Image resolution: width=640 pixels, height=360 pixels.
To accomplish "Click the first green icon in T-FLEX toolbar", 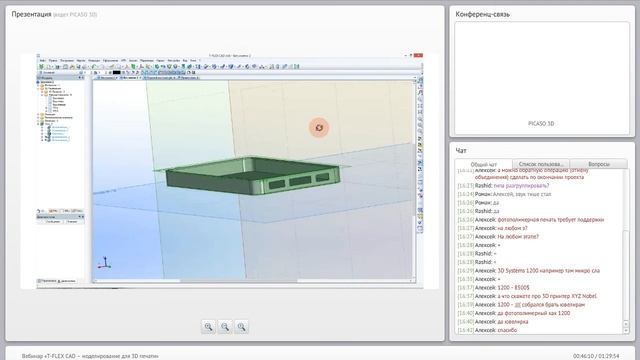I will pos(41,67).
